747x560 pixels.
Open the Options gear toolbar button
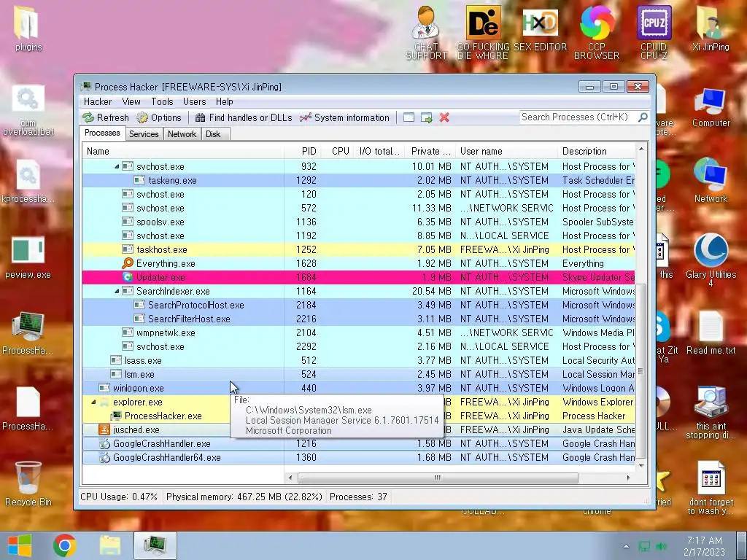159,117
